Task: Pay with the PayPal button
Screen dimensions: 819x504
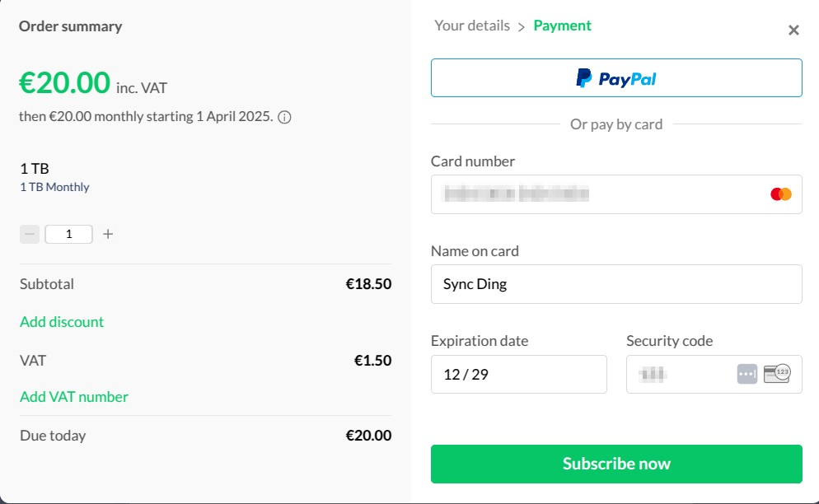Action: [x=616, y=78]
